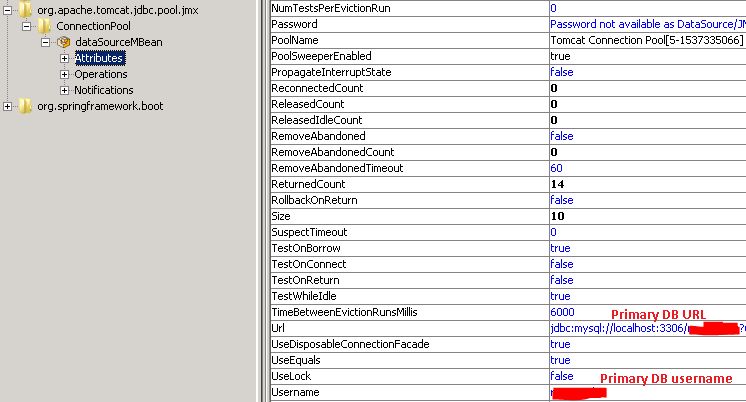
Task: Click the NumTestsPerEvictionRun attribute name
Action: pyautogui.click(x=331, y=8)
